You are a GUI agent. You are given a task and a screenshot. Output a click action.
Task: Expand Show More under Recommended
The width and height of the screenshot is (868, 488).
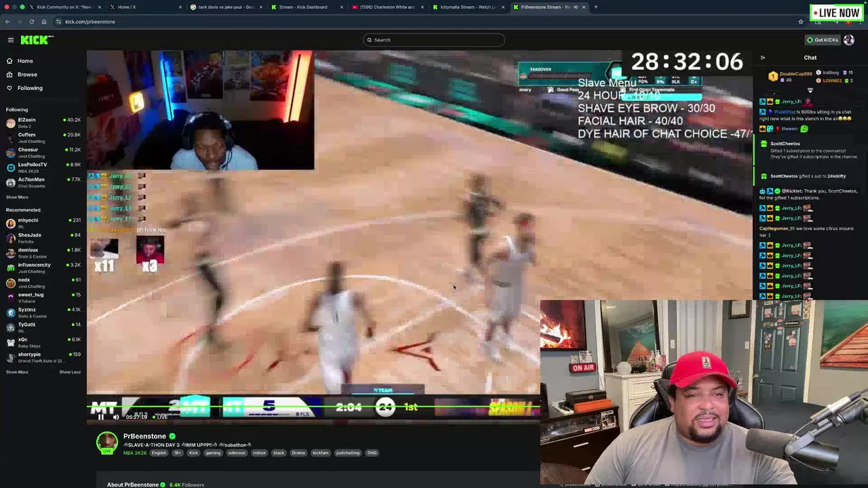tap(17, 372)
